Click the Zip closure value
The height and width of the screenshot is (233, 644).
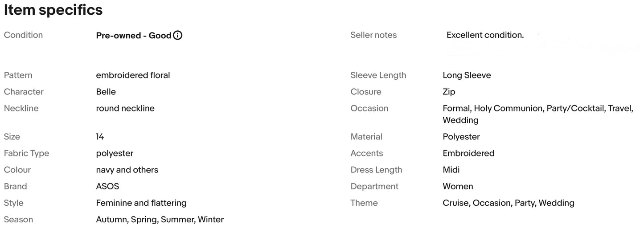[x=449, y=92]
